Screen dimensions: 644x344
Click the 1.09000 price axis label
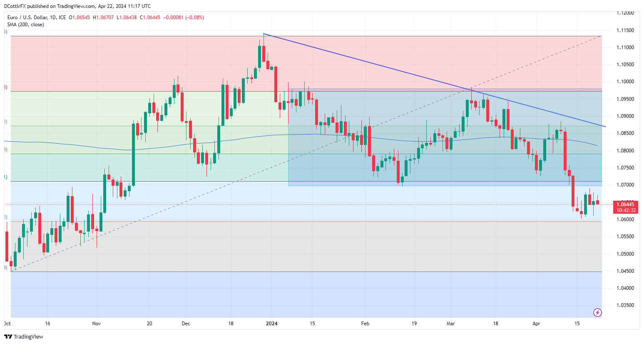(x=625, y=116)
